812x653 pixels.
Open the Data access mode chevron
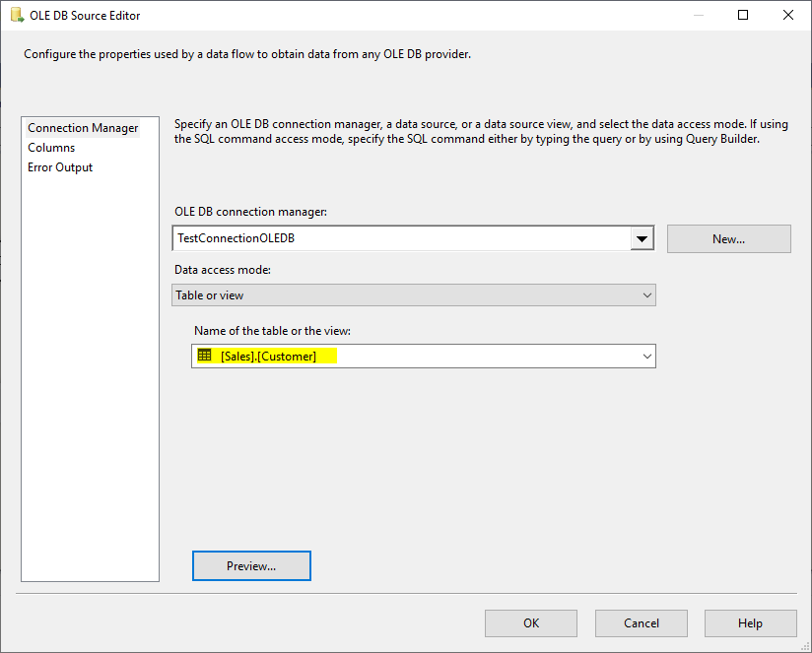(x=647, y=295)
